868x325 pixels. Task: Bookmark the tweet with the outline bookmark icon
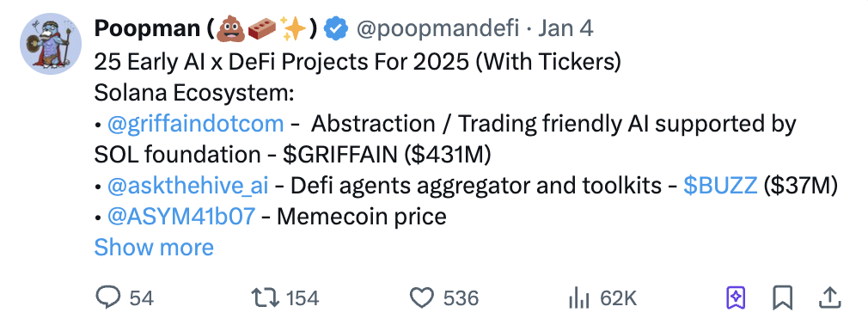click(782, 298)
